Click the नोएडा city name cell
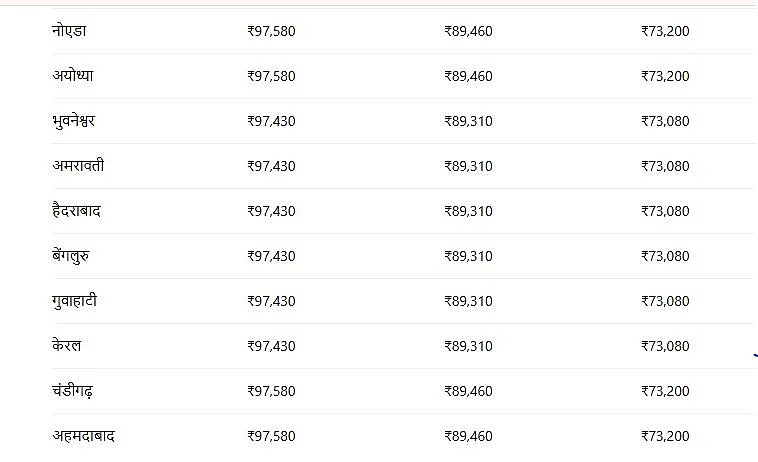Viewport: 758px width, 462px height. coord(69,30)
